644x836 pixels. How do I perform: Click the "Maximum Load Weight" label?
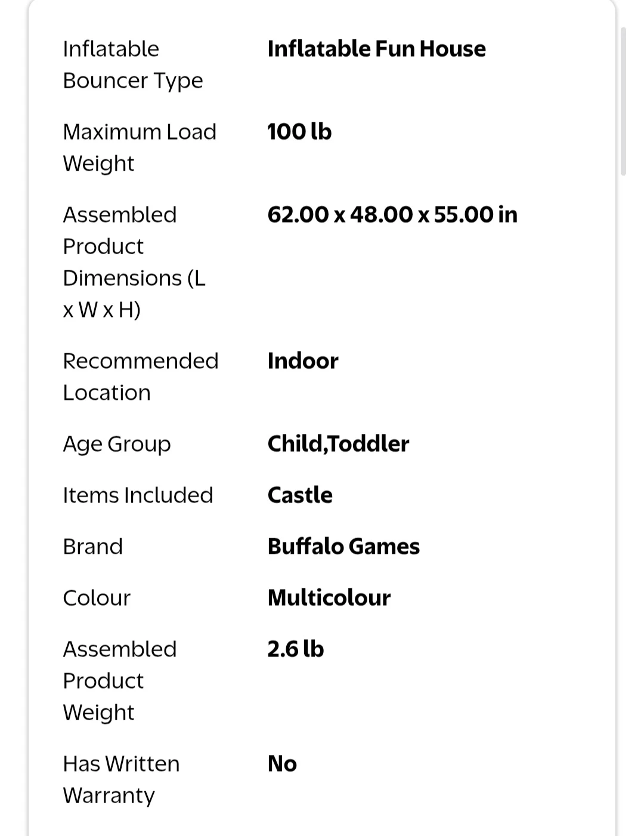coord(140,147)
